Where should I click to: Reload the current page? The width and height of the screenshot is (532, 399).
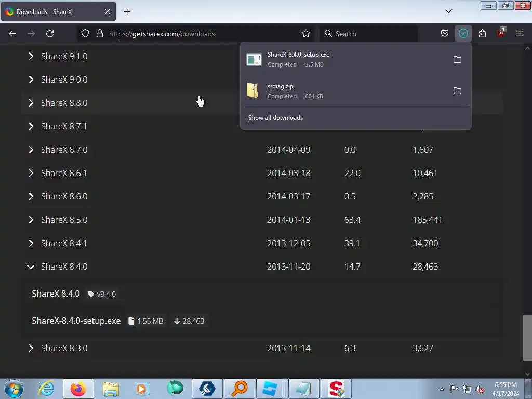[50, 34]
